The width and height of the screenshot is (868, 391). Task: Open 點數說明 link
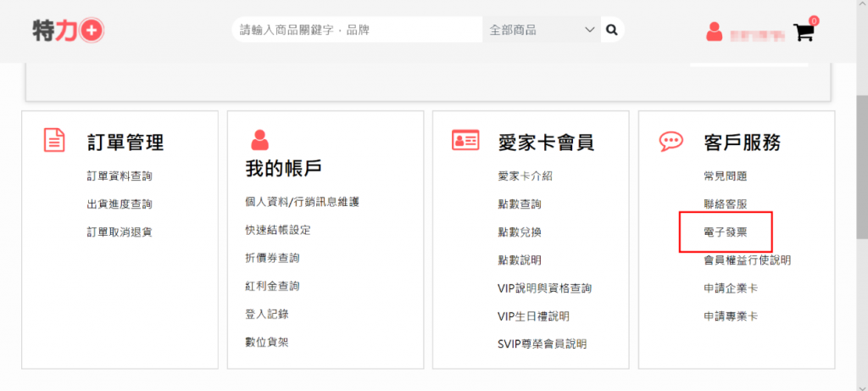[520, 260]
